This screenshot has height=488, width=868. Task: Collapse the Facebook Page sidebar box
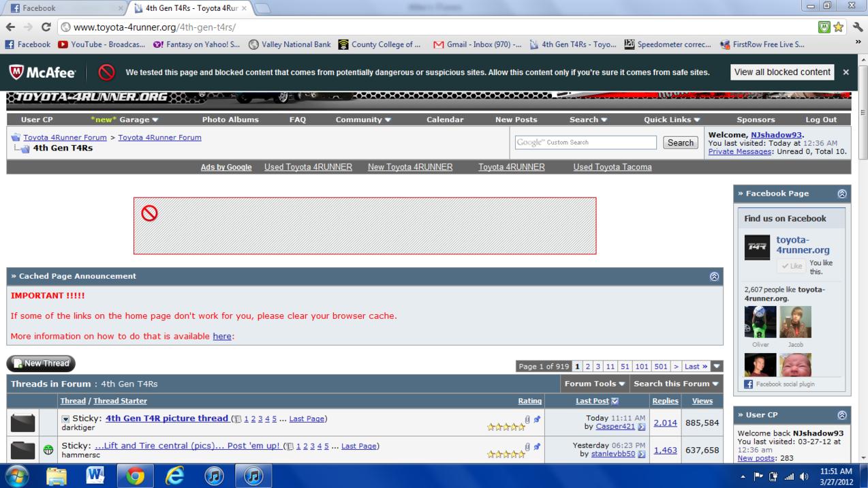point(842,194)
